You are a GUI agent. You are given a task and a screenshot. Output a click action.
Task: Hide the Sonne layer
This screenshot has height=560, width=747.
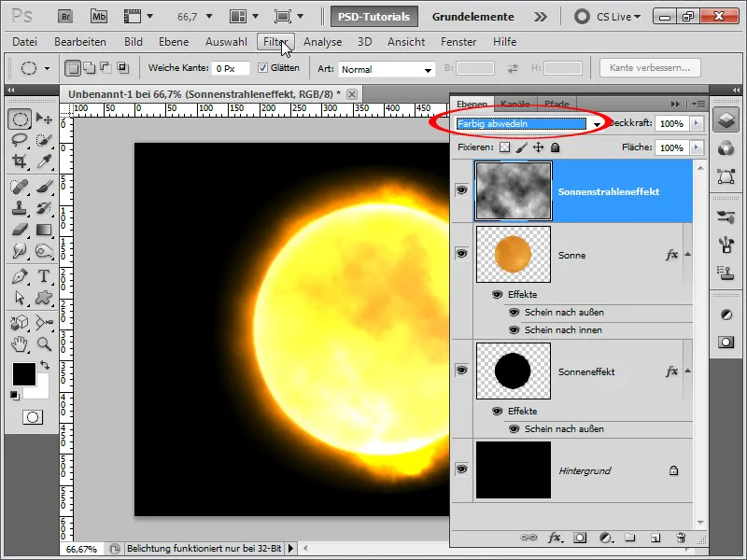coord(461,253)
